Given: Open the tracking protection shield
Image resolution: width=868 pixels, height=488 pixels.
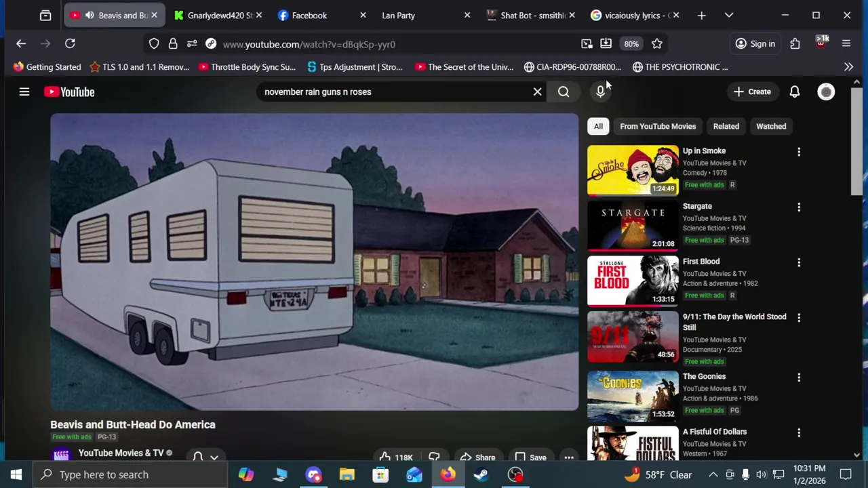Looking at the screenshot, I should point(154,44).
